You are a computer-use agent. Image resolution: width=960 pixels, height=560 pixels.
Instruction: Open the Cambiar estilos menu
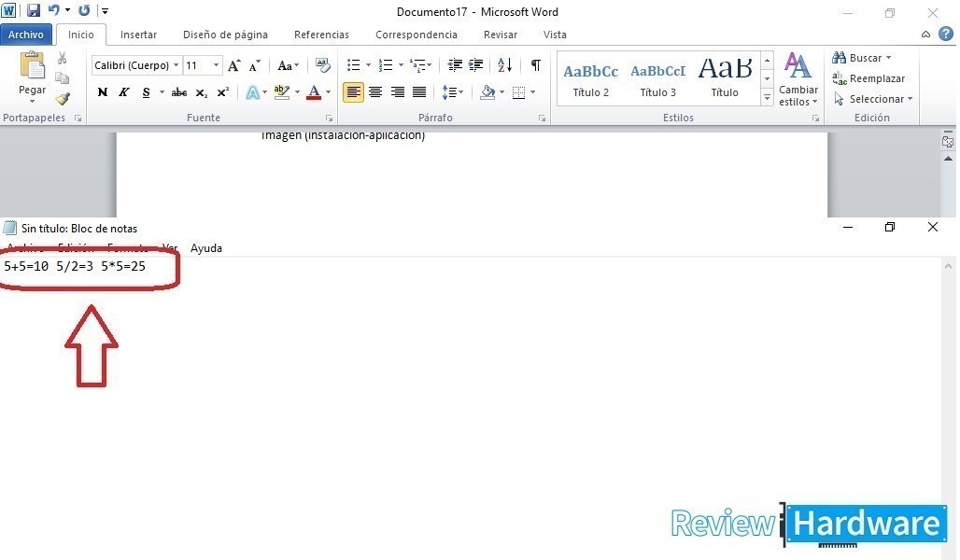(798, 79)
